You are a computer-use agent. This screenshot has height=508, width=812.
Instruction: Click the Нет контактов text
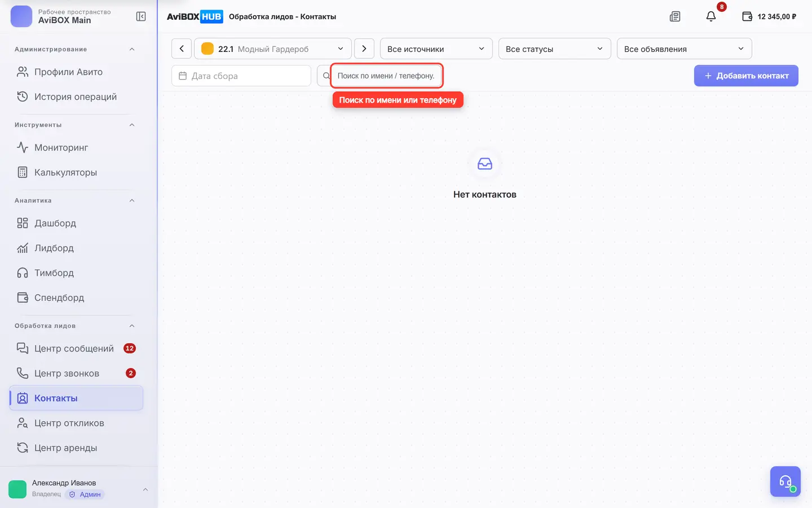click(x=485, y=194)
